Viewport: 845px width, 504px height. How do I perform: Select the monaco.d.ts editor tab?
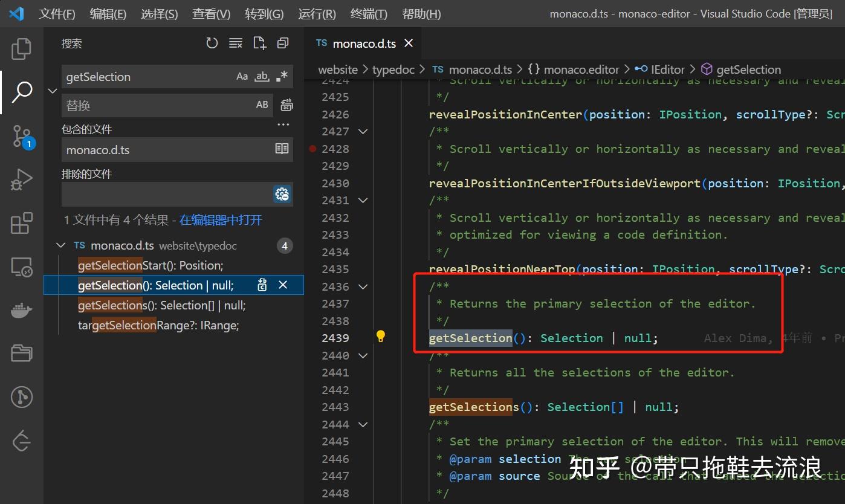tap(363, 43)
